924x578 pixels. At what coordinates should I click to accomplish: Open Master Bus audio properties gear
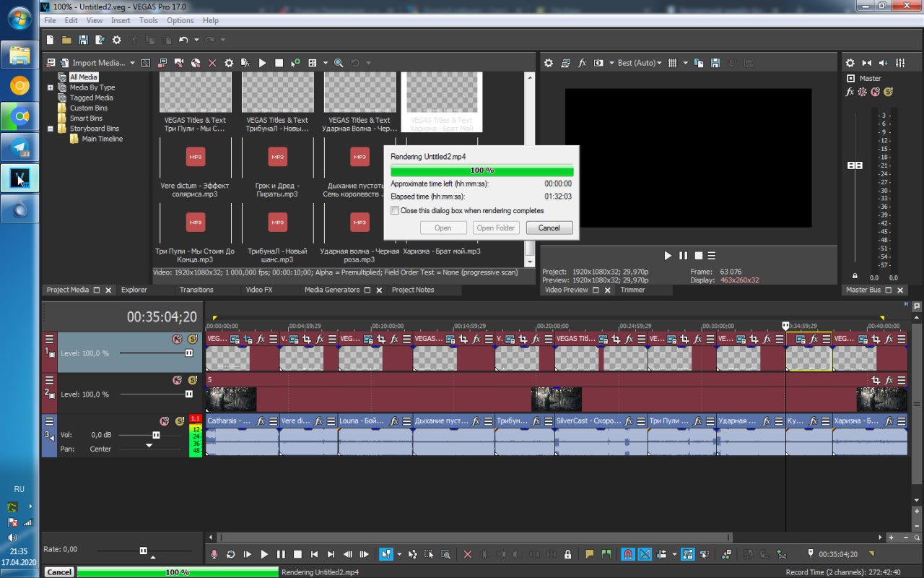click(850, 63)
